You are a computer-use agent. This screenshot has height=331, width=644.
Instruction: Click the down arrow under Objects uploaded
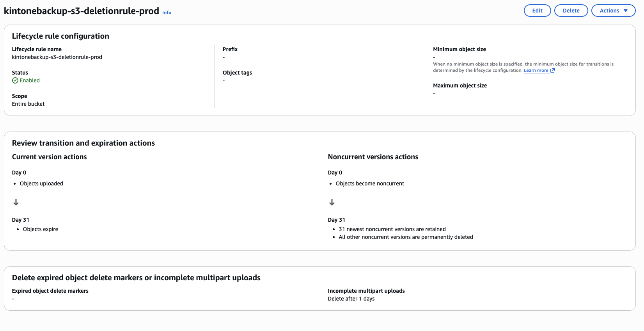[16, 202]
